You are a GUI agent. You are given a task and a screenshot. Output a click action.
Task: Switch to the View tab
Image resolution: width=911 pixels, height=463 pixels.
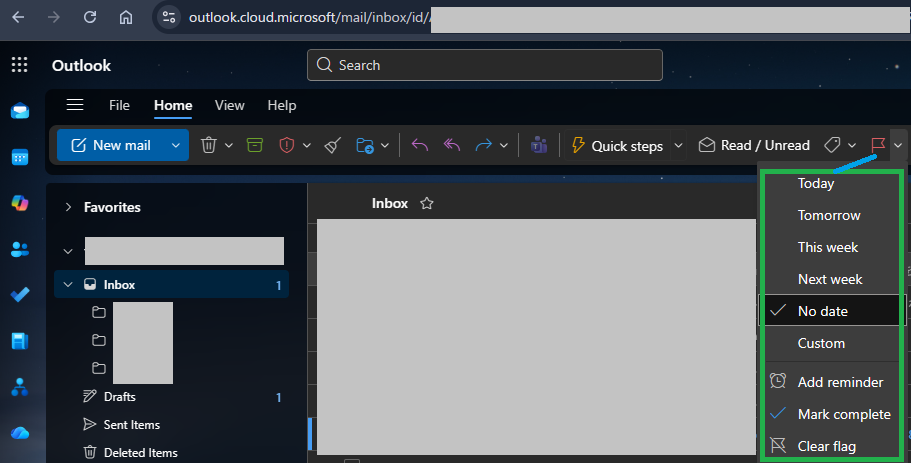click(x=229, y=105)
